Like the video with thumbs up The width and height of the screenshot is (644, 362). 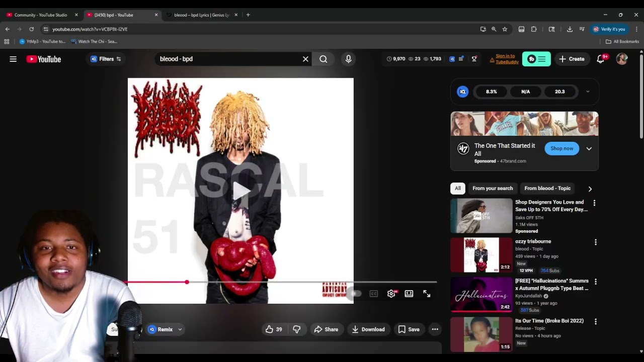274,329
